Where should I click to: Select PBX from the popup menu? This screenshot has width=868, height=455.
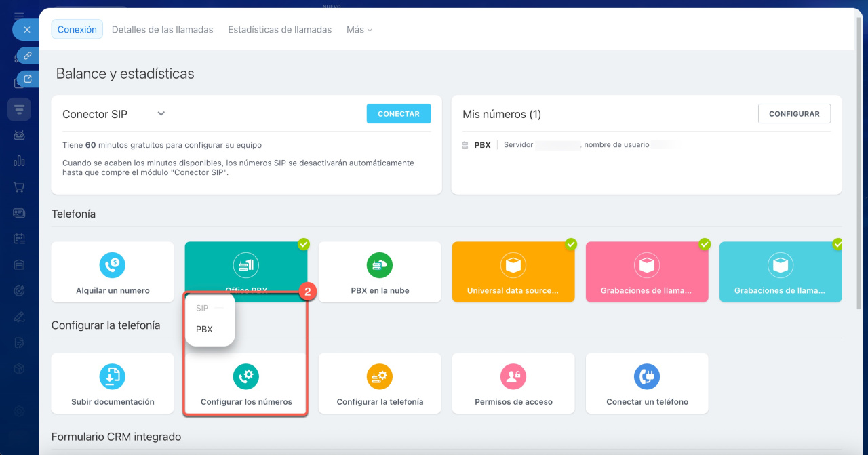(x=204, y=329)
